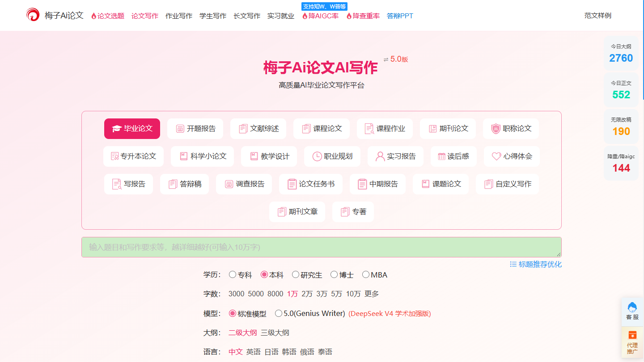Viewport: 644px width, 362px height.
Task: Go to 范文样例 in the header
Action: coord(598,16)
